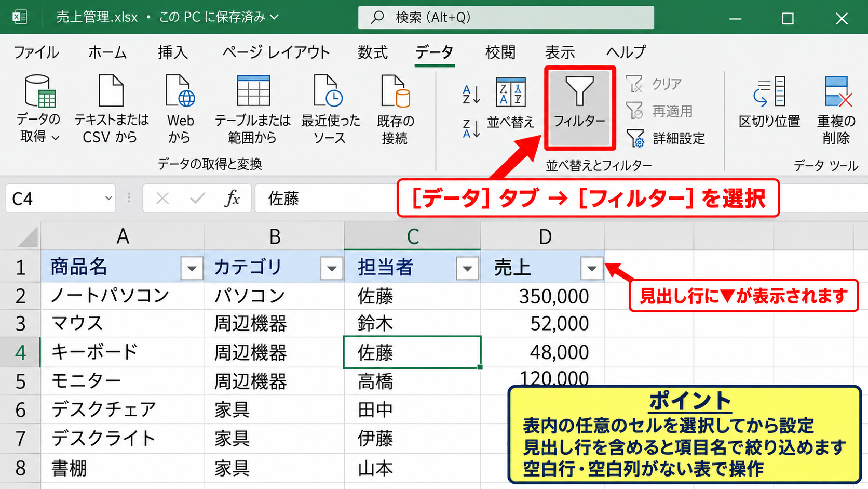Switch to the 数式 tab
Screen dimensions: 868x489
[x=373, y=52]
